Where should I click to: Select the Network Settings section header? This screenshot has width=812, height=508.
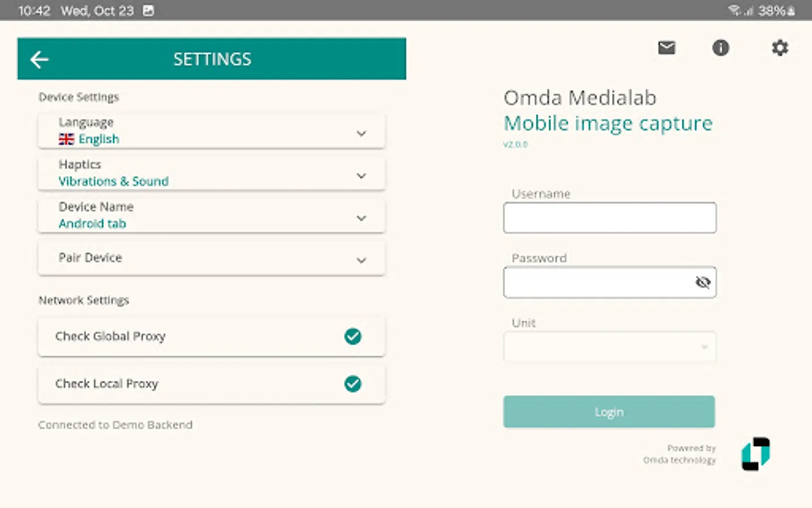point(83,300)
